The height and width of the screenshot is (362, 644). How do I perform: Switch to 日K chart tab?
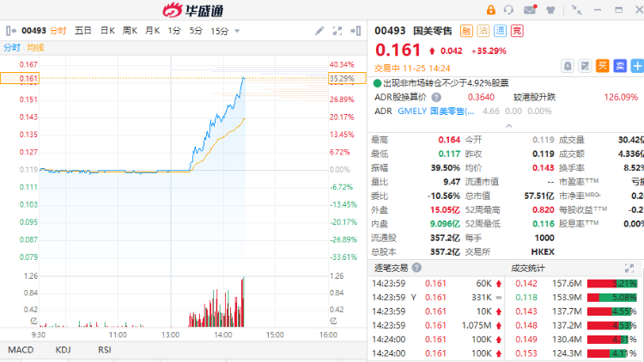(107, 31)
